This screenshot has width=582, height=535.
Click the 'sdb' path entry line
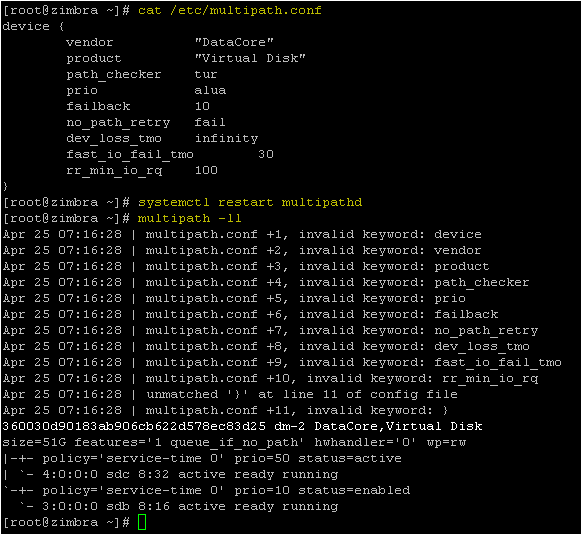coord(179,506)
